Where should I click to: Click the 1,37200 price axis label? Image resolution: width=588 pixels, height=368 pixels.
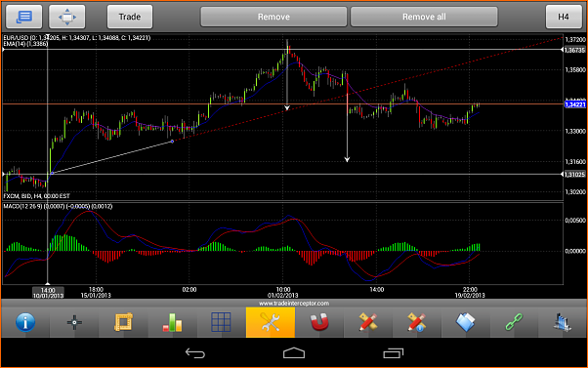coord(575,39)
